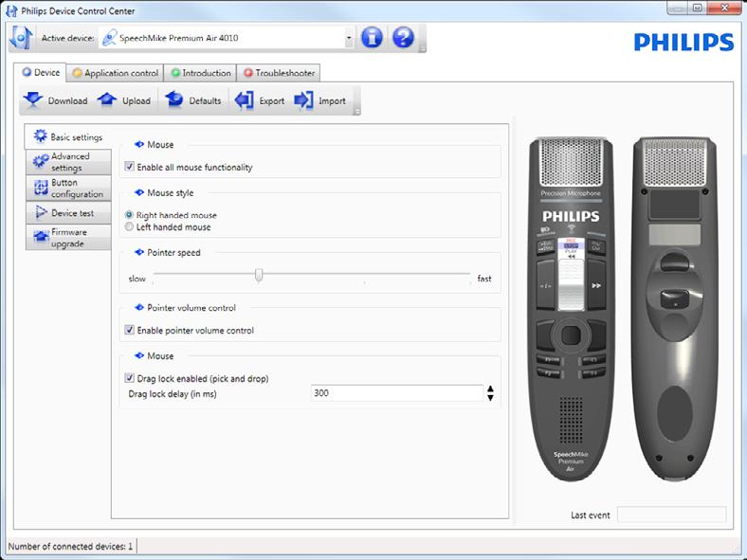Click the Firmware upgrade icon
The image size is (747, 560).
[41, 237]
